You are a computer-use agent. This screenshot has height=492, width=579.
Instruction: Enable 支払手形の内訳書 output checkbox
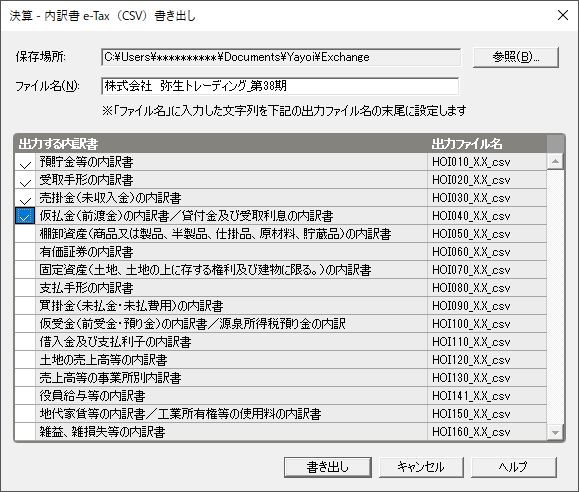(25, 288)
